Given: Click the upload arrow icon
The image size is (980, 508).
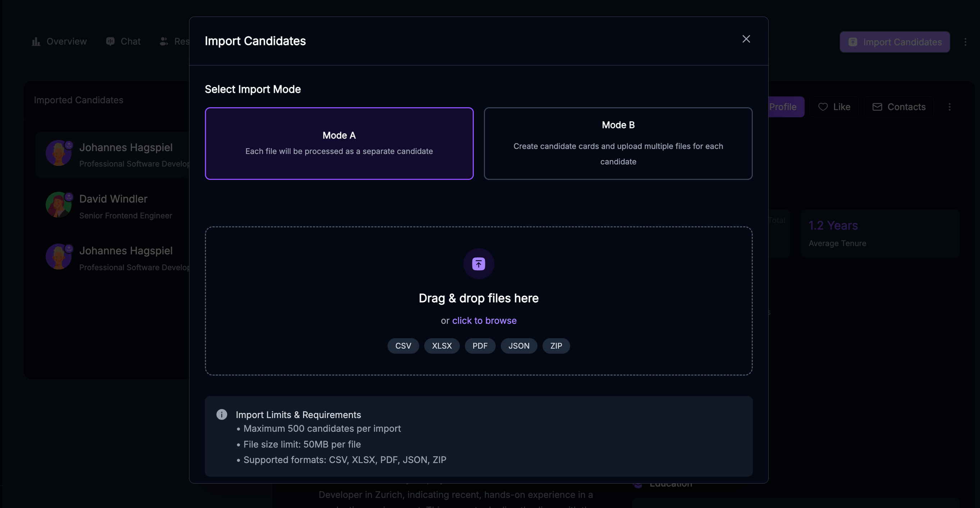Looking at the screenshot, I should [x=478, y=263].
